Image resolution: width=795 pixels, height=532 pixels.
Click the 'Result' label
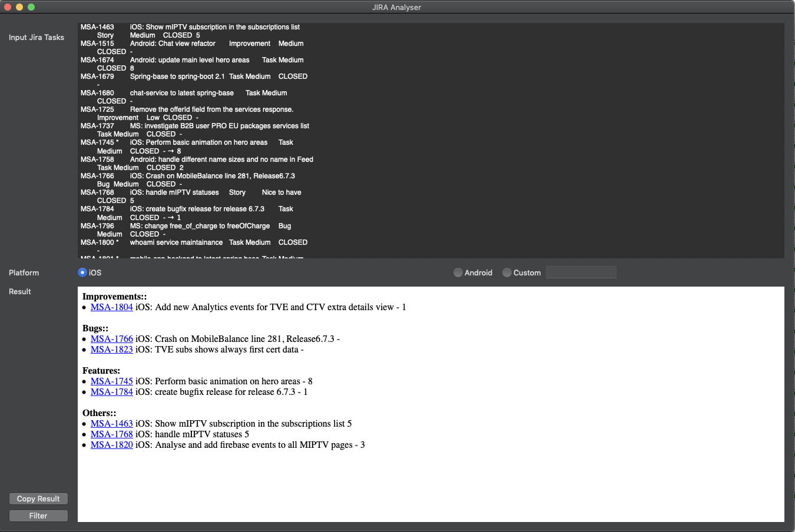(x=20, y=291)
